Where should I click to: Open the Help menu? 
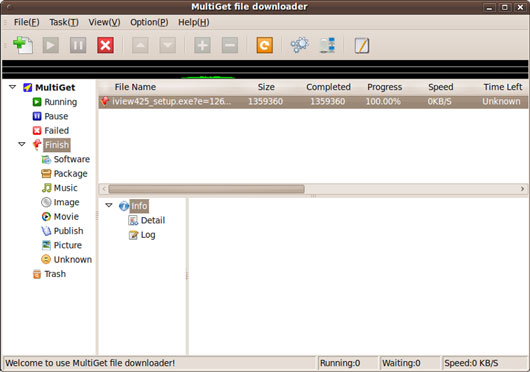click(194, 22)
